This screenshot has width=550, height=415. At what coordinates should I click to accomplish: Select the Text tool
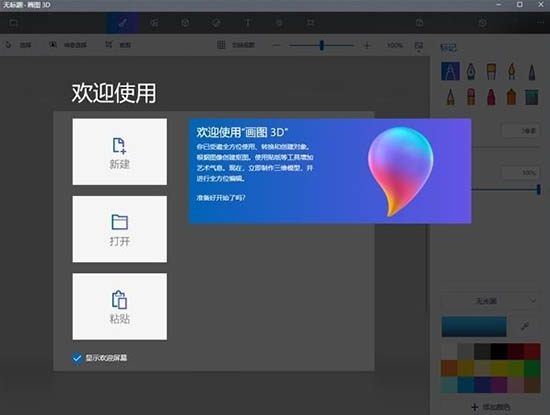coord(248,23)
